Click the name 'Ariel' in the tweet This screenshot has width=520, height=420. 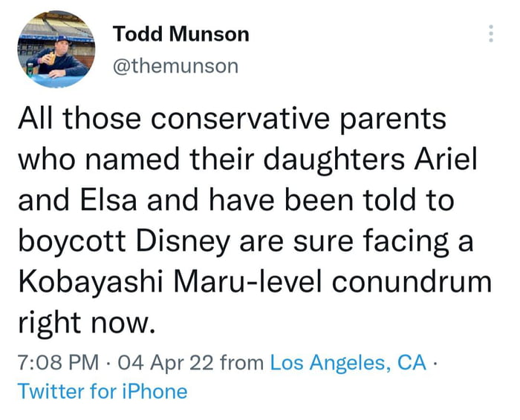[x=443, y=159]
